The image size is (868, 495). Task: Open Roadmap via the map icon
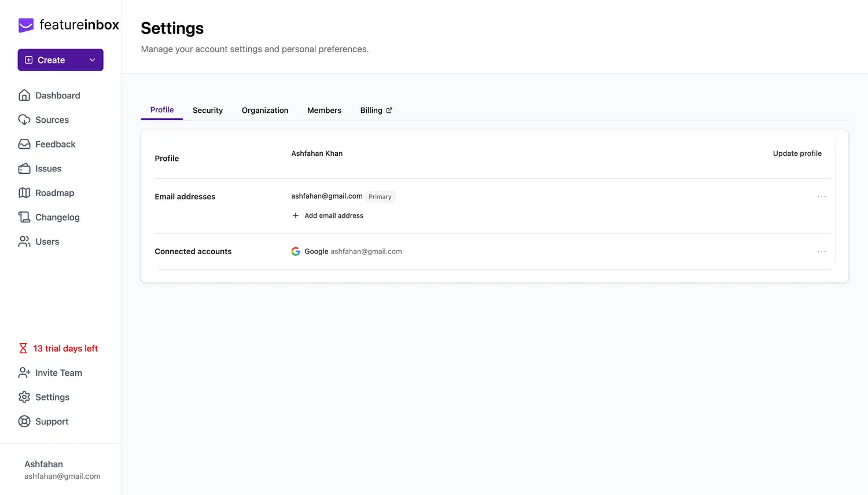coord(24,193)
